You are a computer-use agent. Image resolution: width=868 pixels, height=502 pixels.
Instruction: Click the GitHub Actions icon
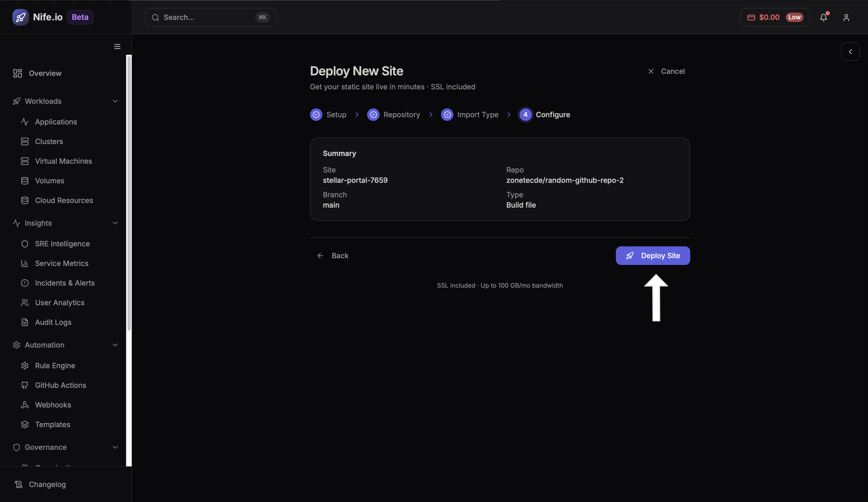point(25,385)
